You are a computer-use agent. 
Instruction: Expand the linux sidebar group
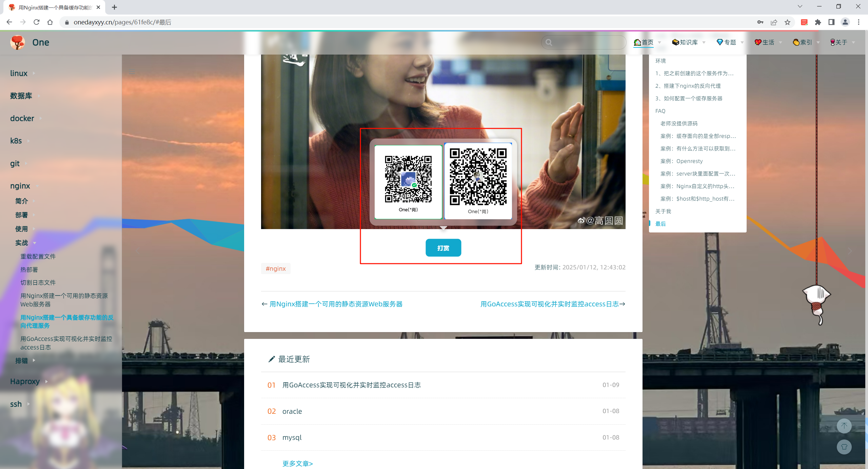pos(22,73)
